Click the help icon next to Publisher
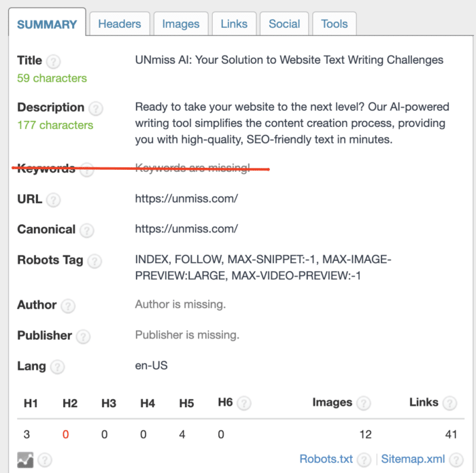Image resolution: width=476 pixels, height=473 pixels. (83, 336)
